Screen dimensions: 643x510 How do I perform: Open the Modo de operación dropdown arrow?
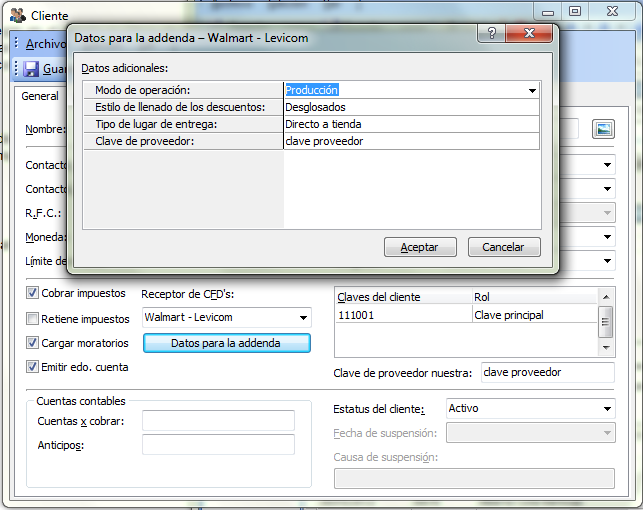(x=532, y=91)
